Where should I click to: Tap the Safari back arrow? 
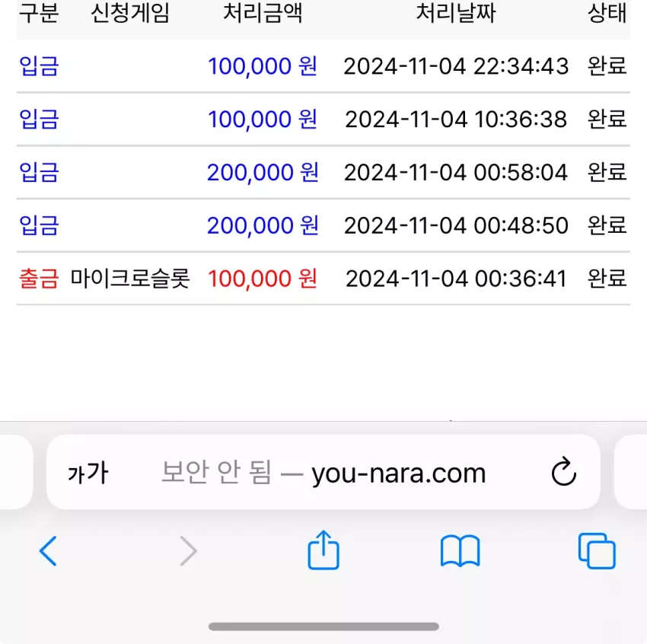pyautogui.click(x=48, y=551)
